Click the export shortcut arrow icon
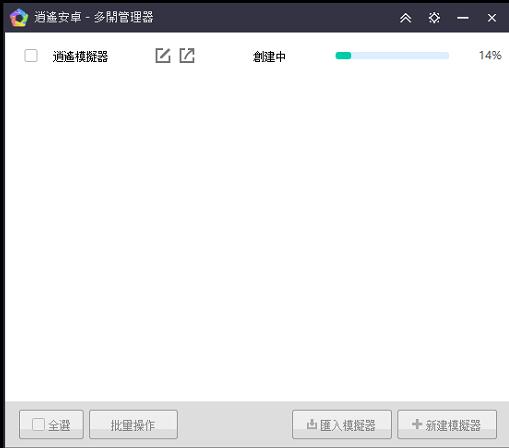 187,55
